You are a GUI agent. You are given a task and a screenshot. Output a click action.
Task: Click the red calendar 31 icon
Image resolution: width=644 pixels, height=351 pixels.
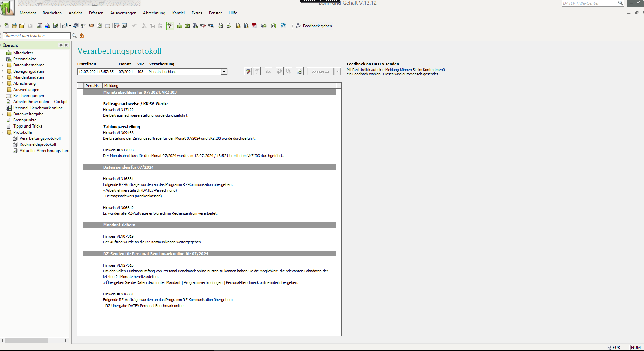coord(254,26)
